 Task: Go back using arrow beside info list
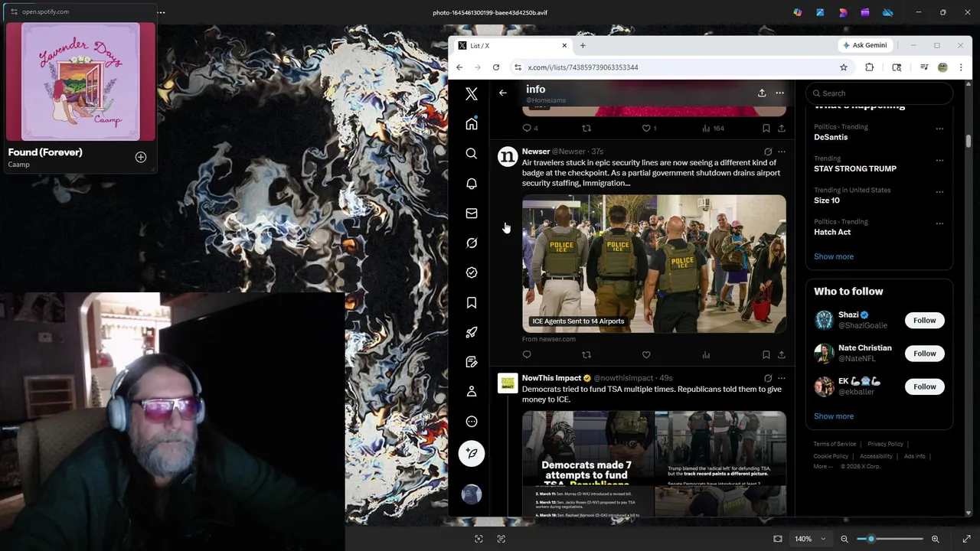click(x=503, y=93)
